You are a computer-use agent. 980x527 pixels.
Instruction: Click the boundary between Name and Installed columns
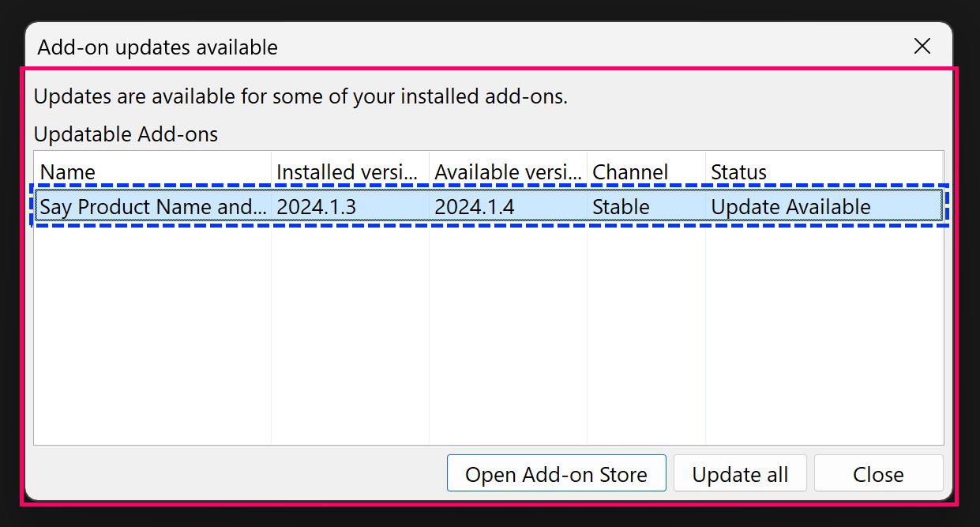pos(270,171)
